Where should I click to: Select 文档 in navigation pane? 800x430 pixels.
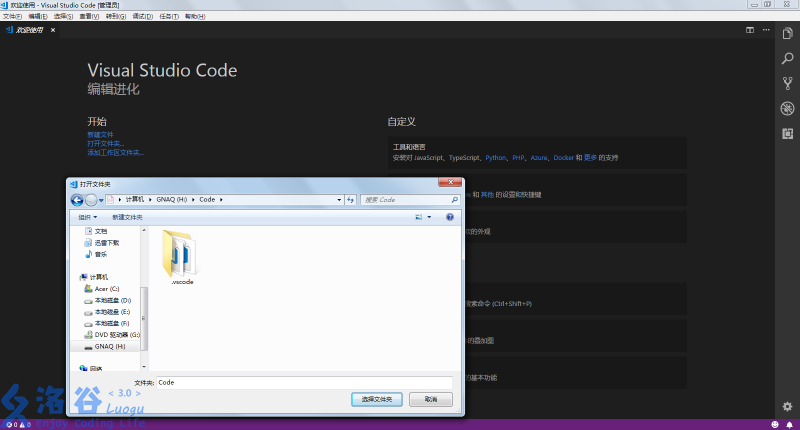pos(96,231)
